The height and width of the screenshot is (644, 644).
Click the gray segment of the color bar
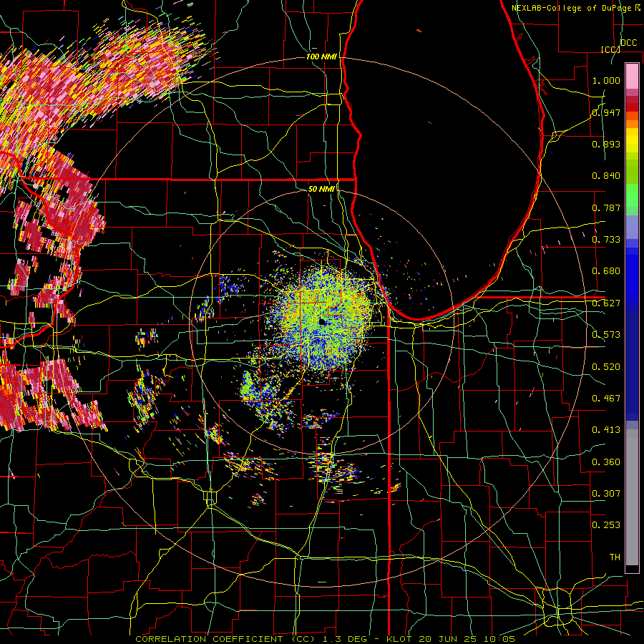(x=632, y=497)
